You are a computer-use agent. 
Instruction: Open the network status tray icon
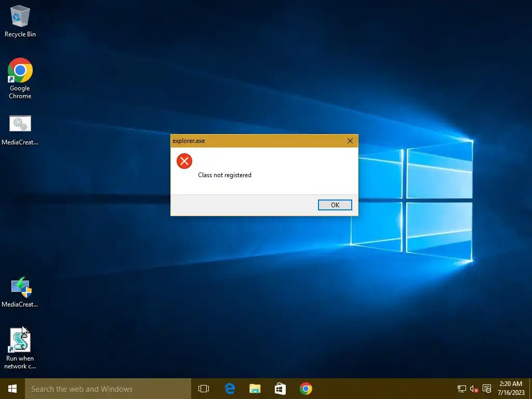click(461, 389)
